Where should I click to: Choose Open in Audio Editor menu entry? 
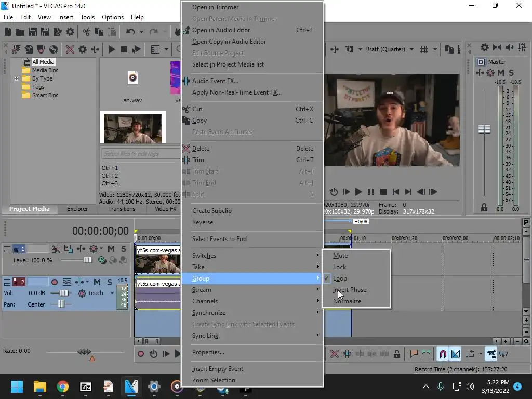(x=252, y=30)
